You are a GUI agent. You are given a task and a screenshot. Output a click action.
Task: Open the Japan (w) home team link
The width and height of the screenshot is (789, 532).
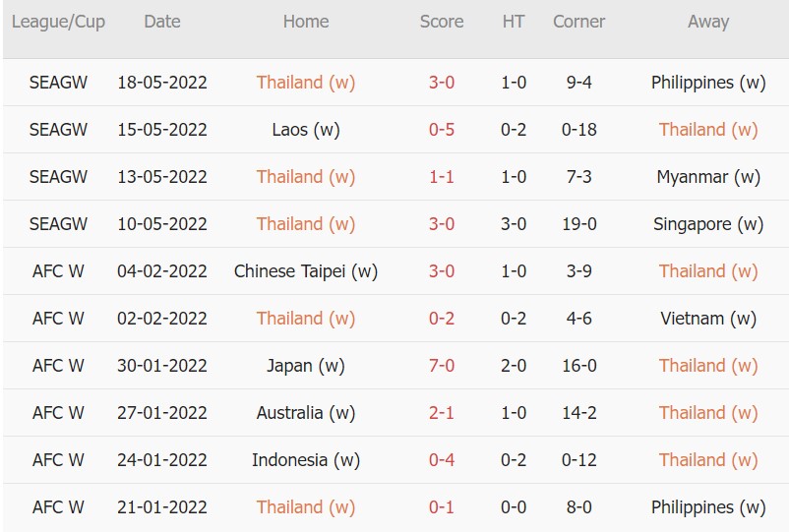[306, 366]
